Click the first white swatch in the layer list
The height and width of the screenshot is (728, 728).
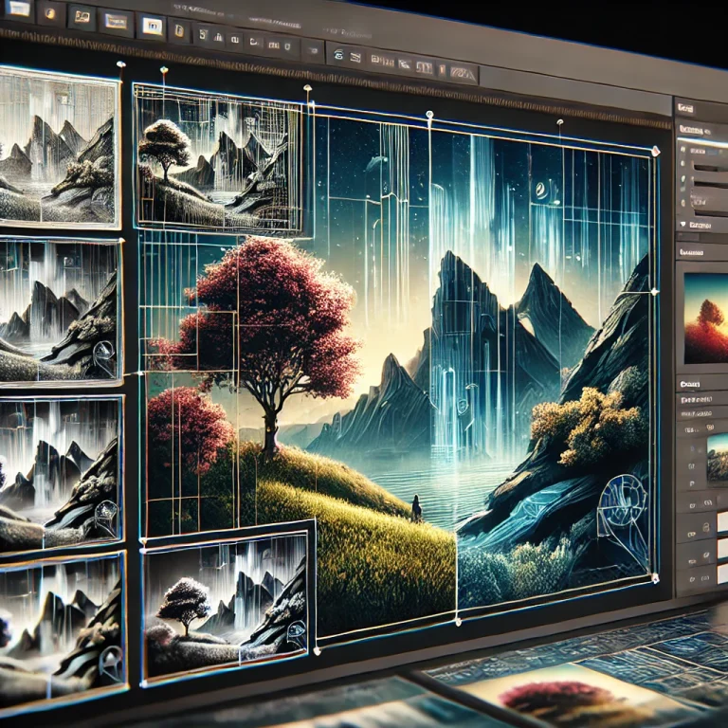[x=722, y=522]
